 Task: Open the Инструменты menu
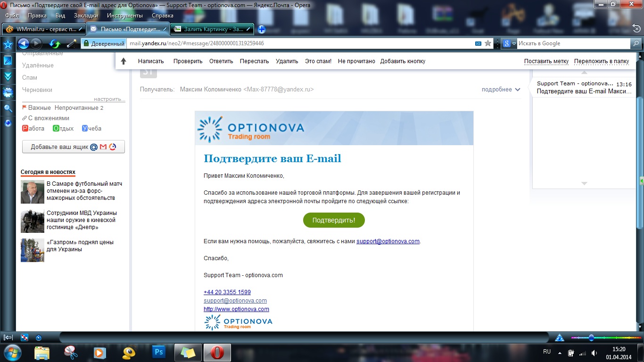(124, 16)
